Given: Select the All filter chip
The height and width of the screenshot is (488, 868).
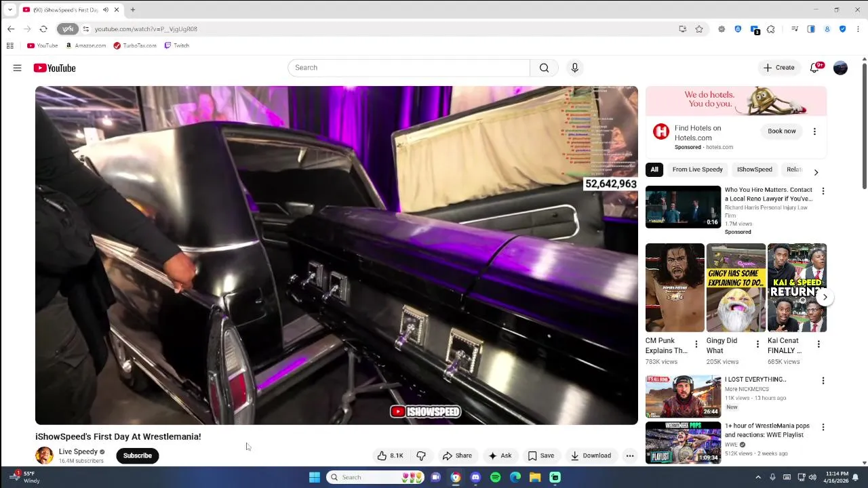Looking at the screenshot, I should 654,169.
